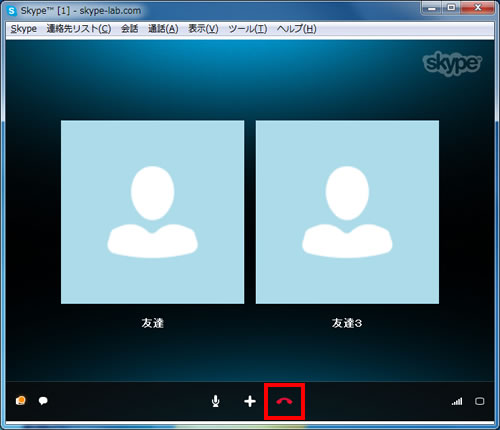Add people with the plus icon
Screen dimensions: 500x430
pyautogui.click(x=250, y=401)
